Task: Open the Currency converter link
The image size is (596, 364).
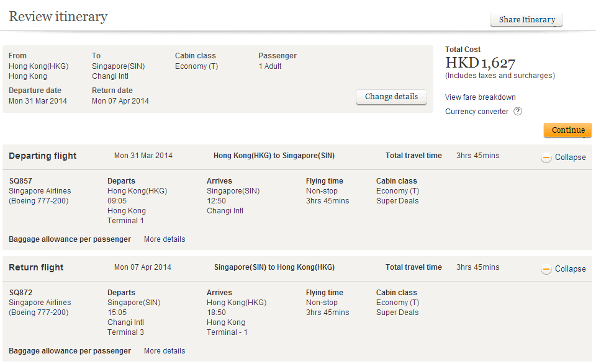Action: 476,112
